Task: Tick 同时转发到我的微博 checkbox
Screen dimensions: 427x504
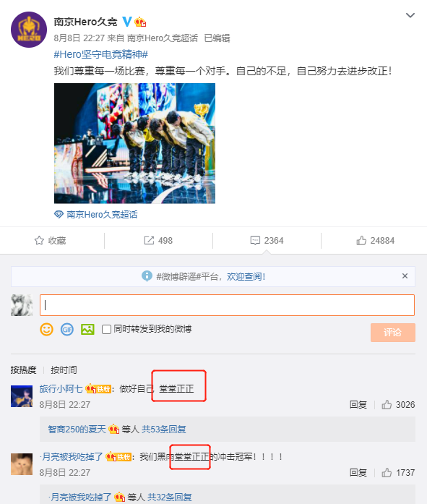Action: click(106, 329)
